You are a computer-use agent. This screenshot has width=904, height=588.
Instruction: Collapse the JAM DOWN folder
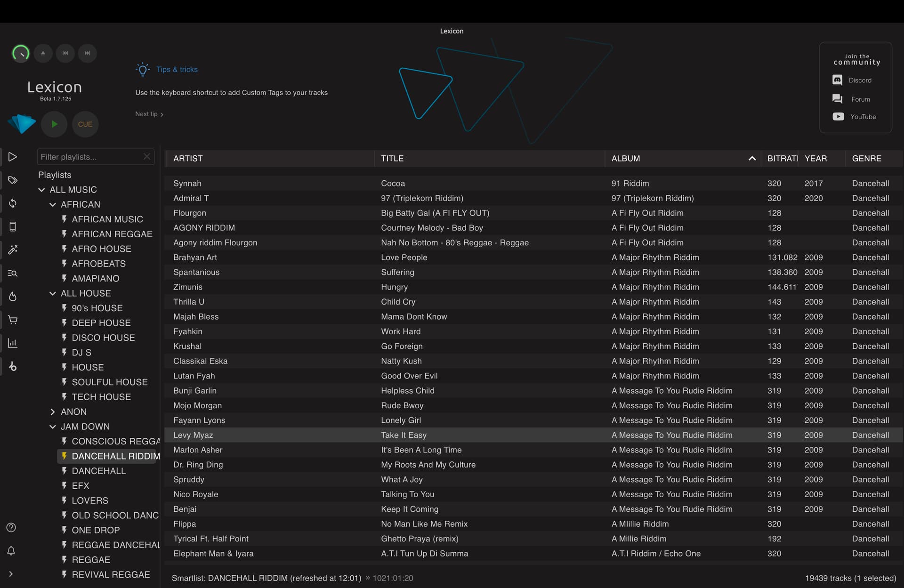point(53,427)
